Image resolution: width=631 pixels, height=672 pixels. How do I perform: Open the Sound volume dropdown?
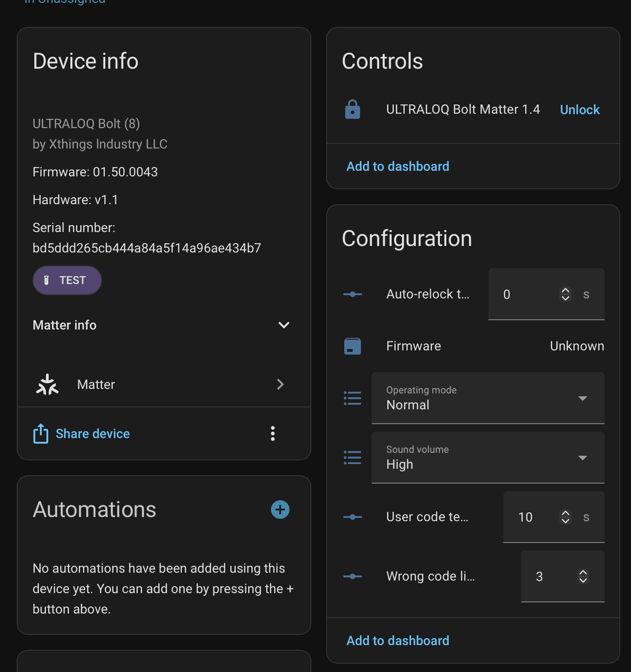(488, 458)
